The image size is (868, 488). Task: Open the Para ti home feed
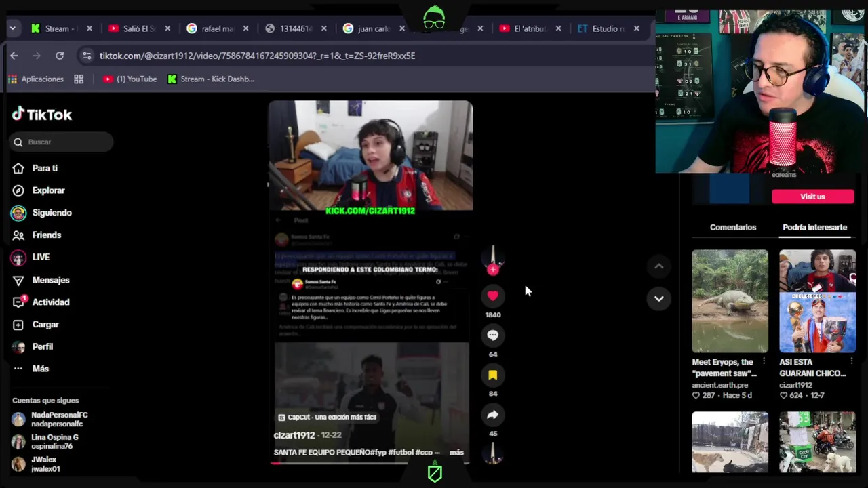pos(35,168)
